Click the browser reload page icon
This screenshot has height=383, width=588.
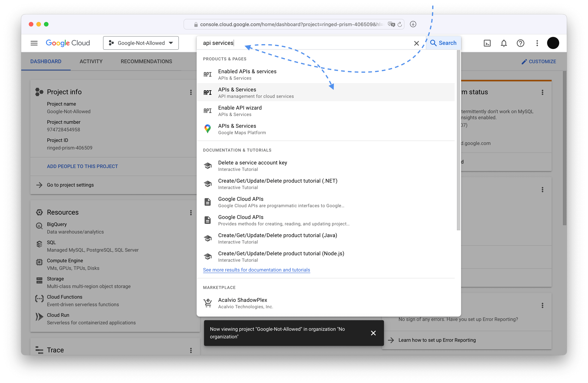coord(400,24)
